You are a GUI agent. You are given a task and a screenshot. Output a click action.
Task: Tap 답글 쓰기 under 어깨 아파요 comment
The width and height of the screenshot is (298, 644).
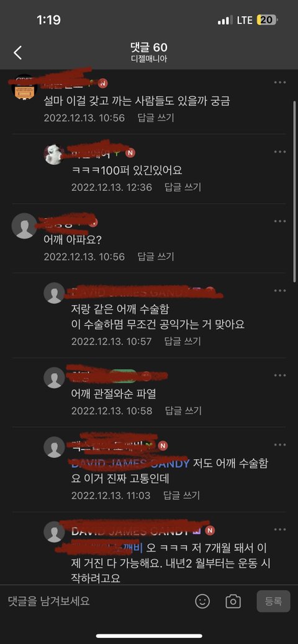tap(156, 257)
